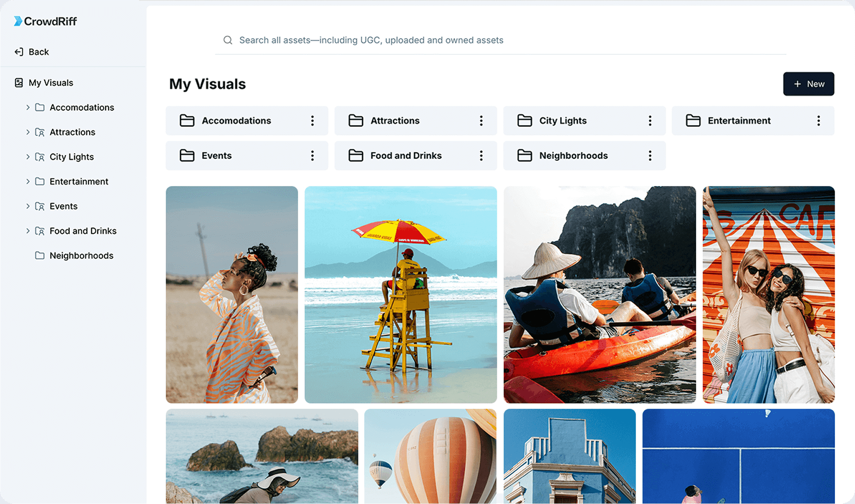Click the City Lights shared folder icon in sidebar
The width and height of the screenshot is (855, 504).
[40, 157]
